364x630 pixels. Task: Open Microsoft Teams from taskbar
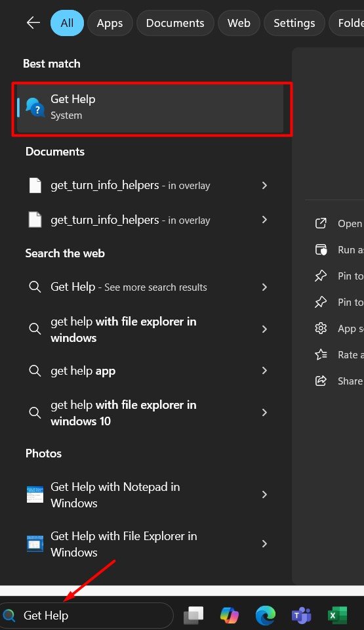tap(301, 615)
